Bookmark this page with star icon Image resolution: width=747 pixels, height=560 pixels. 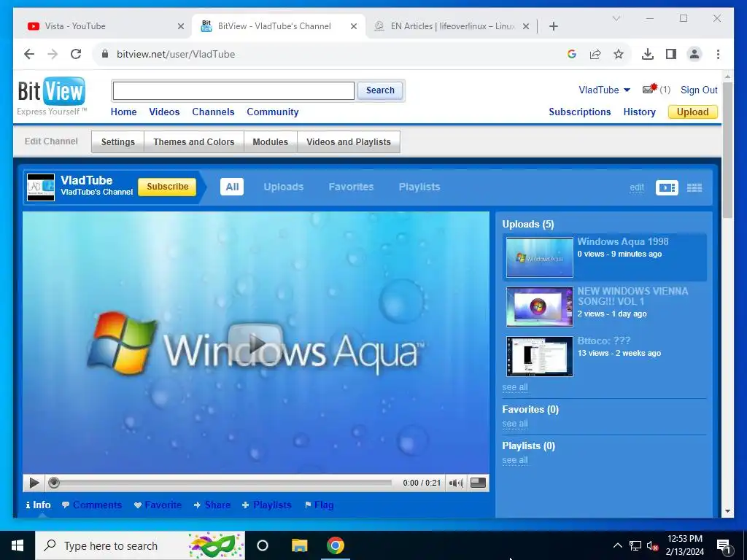(619, 54)
